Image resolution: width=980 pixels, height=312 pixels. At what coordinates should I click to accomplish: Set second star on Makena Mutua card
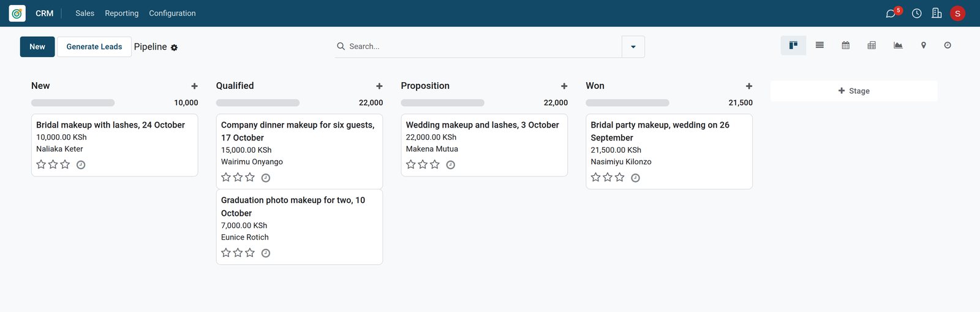point(423,164)
